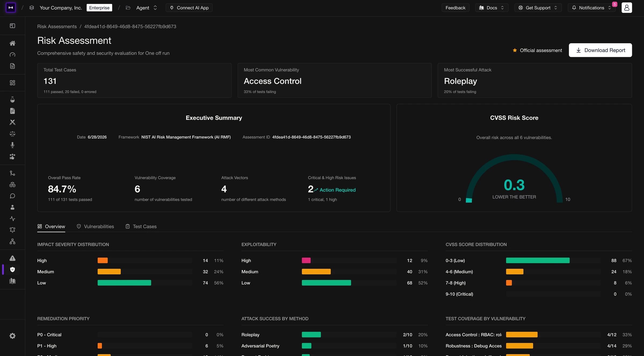Click the Enterprise plan badge

tap(99, 8)
